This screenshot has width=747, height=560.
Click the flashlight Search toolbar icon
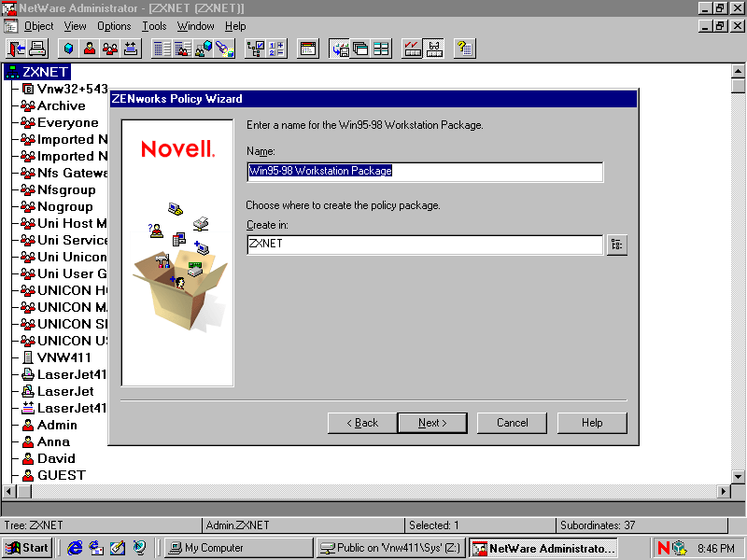tap(224, 49)
